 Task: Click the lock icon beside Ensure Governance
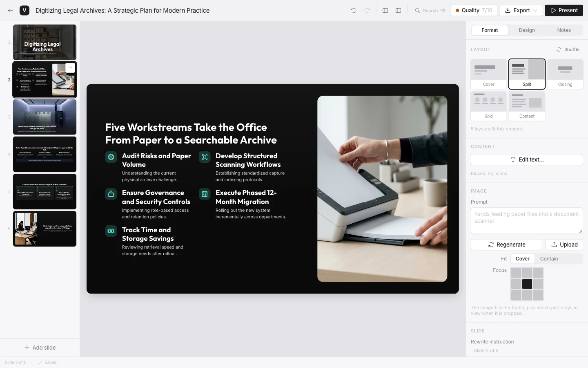111,194
